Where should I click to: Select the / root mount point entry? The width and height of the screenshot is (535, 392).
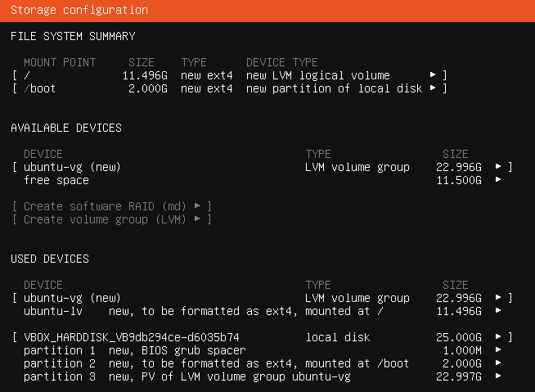click(230, 75)
